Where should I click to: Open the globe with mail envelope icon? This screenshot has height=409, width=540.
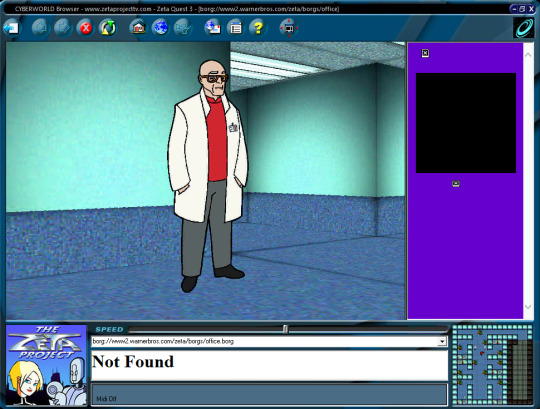point(213,28)
